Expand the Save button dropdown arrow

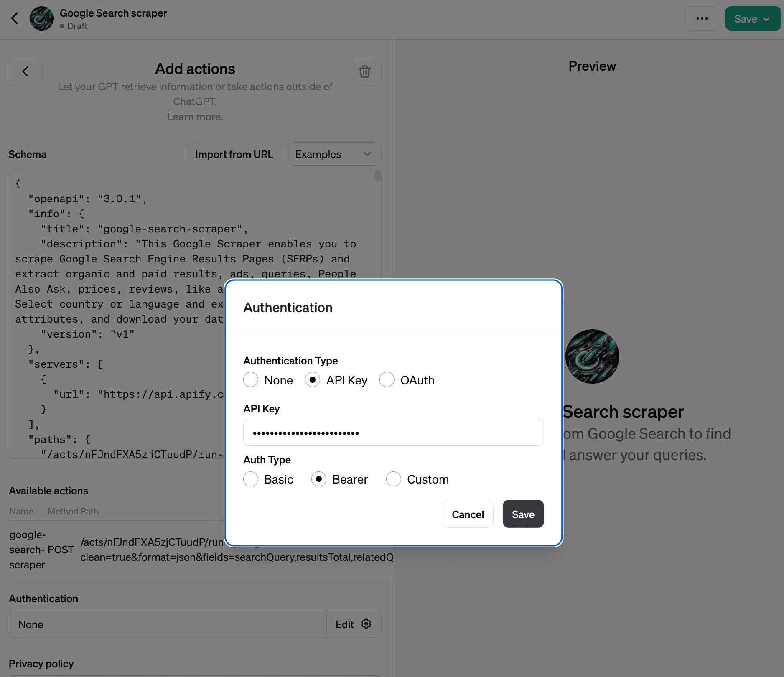pyautogui.click(x=766, y=18)
